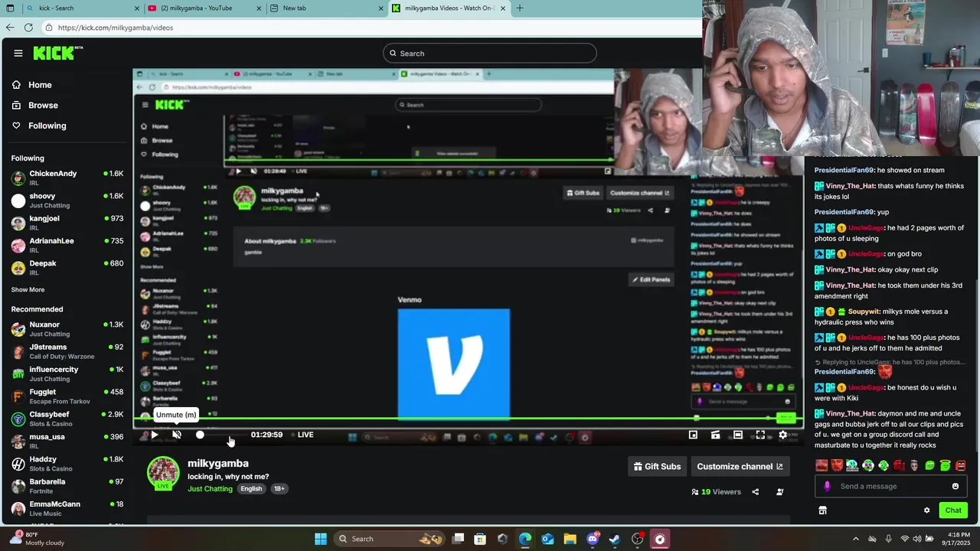Viewport: 980px width, 551px height.
Task: Enter fullscreen video mode
Action: pyautogui.click(x=760, y=435)
